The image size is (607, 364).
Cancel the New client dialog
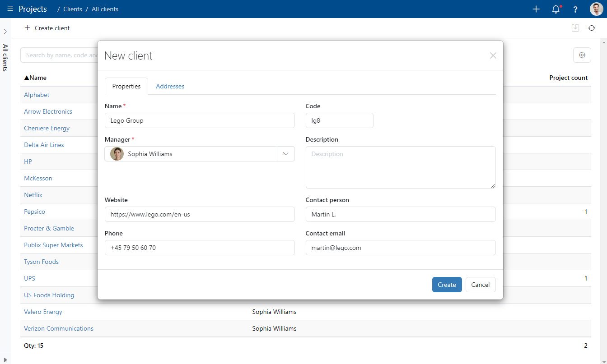[x=481, y=285]
